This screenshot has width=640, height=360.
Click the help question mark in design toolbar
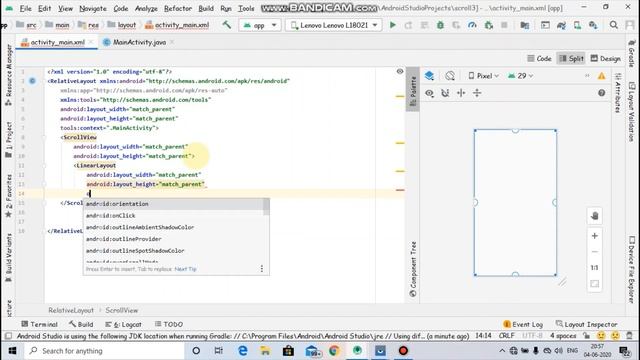tap(602, 93)
